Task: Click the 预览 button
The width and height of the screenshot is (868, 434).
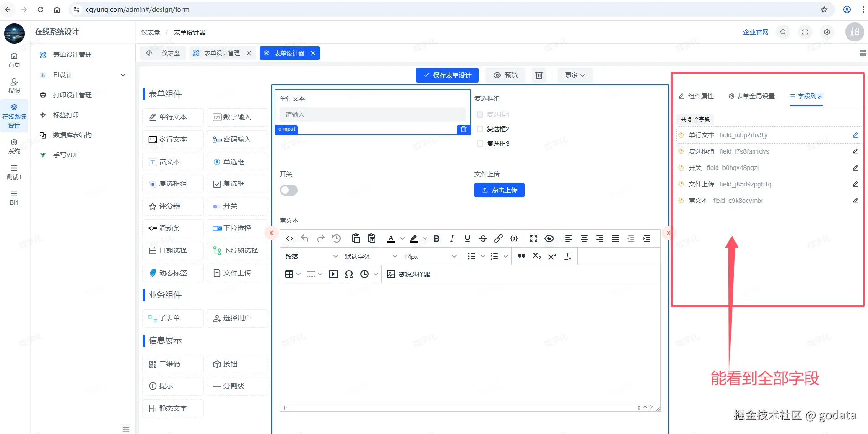Action: coord(506,75)
